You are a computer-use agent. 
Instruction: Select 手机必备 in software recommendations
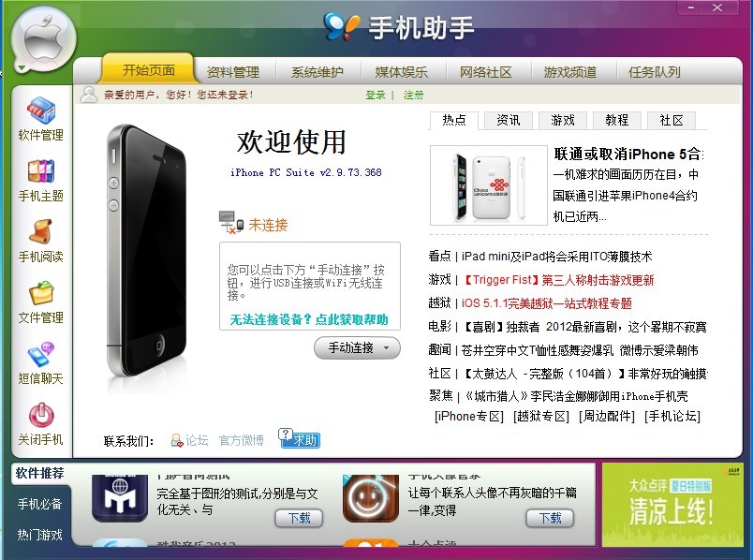[40, 504]
